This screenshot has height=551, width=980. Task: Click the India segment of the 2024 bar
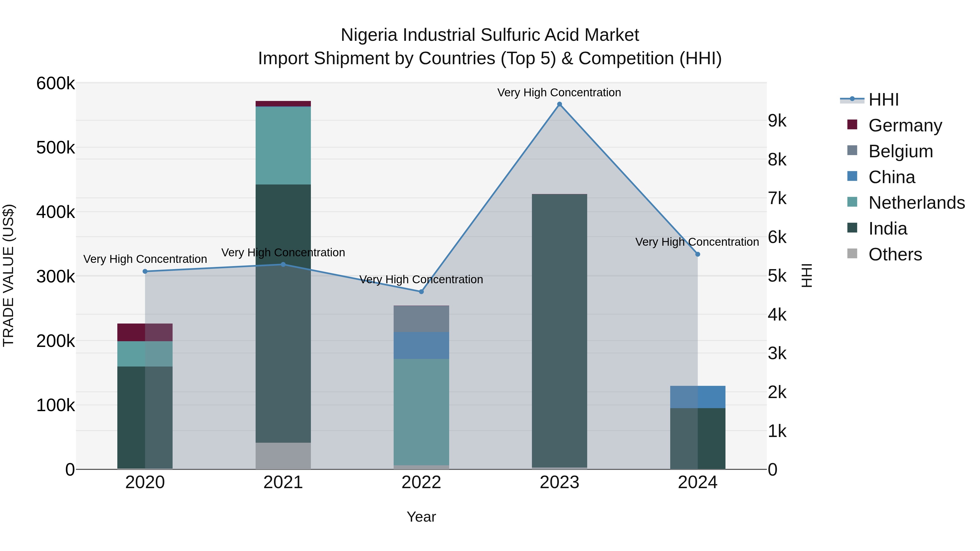click(x=698, y=439)
